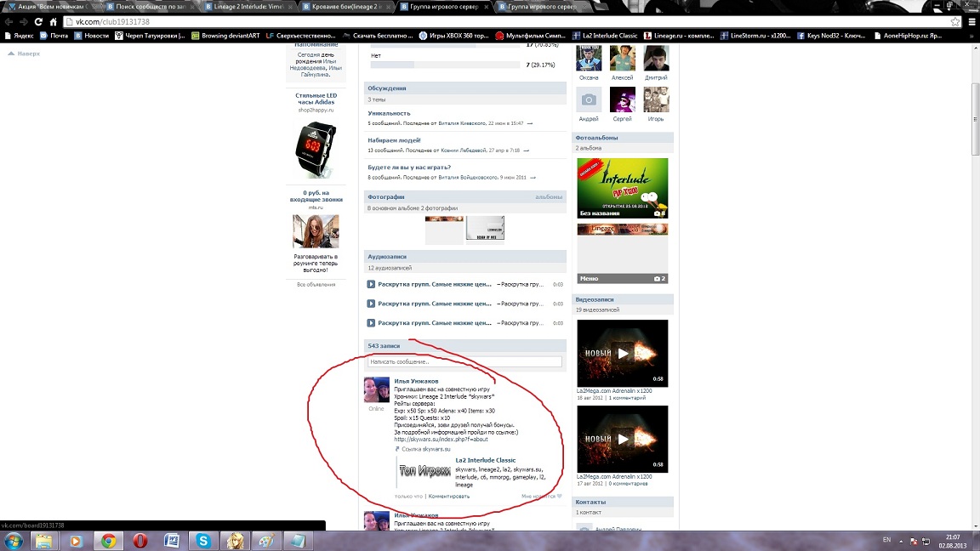Screen dimensions: 980x551
Task: Click the page vertical scrollbar thumb
Action: [x=975, y=119]
